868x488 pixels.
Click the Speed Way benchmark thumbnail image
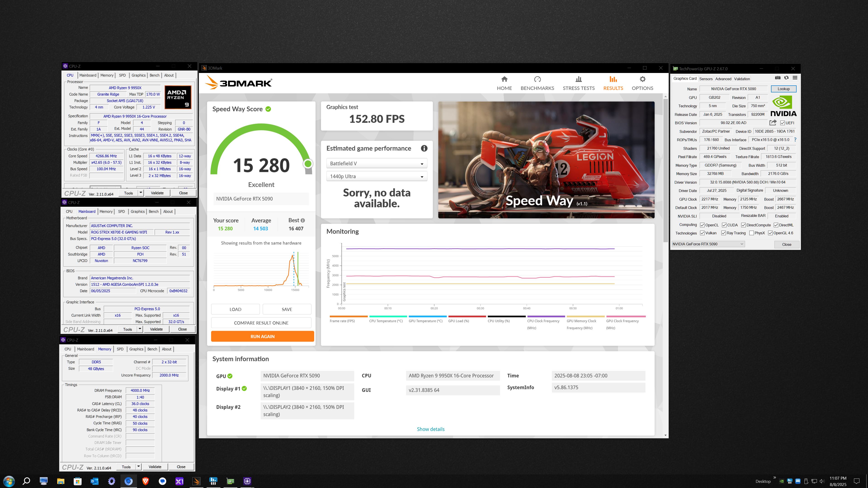546,160
